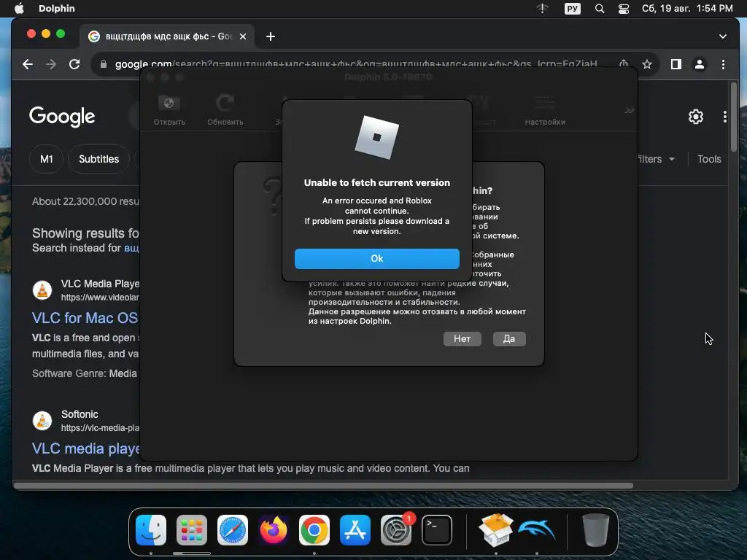Screen dimensions: 747x560
Task: Click the date and time in menu bar
Action: (x=687, y=8)
